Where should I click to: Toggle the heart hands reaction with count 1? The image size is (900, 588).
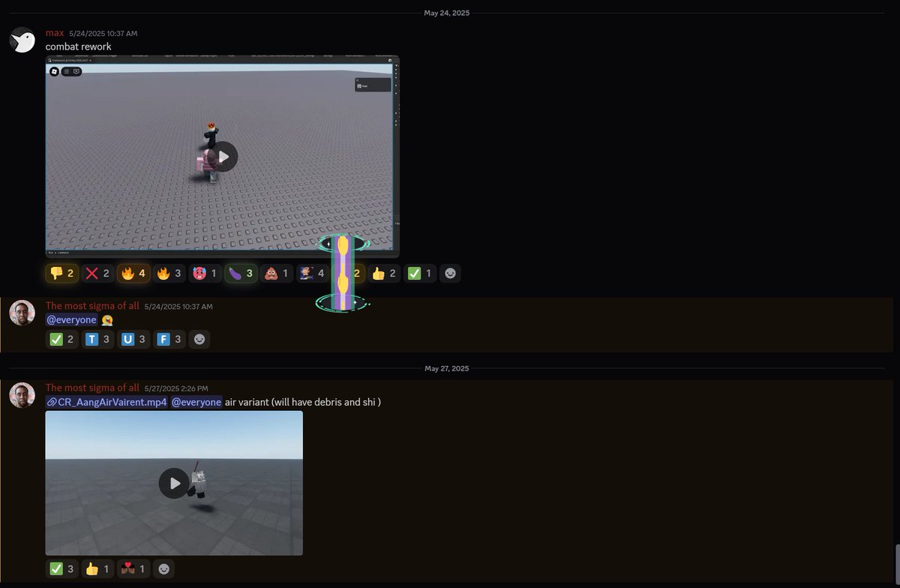[133, 568]
